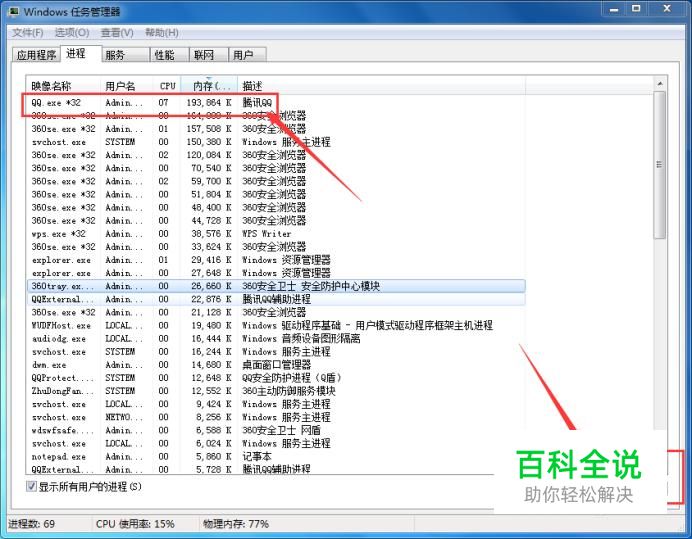Sort by 描述 column header

point(381,86)
